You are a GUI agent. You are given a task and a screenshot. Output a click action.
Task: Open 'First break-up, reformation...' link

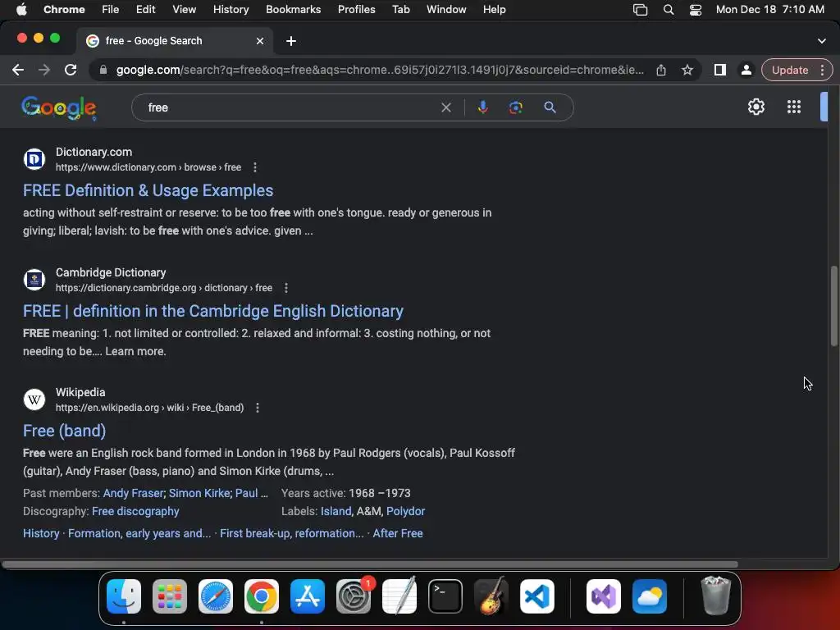tap(292, 533)
